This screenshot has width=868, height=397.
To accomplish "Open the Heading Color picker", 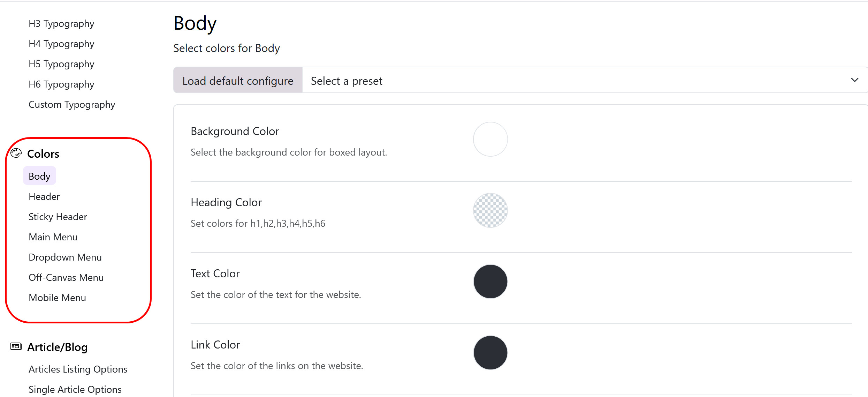I will 490,210.
